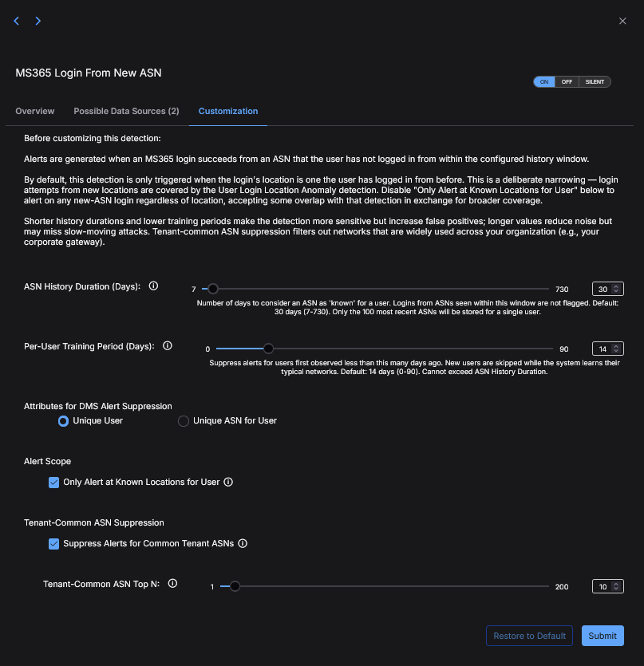644x666 pixels.
Task: Click Restore to Default button
Action: point(529,636)
